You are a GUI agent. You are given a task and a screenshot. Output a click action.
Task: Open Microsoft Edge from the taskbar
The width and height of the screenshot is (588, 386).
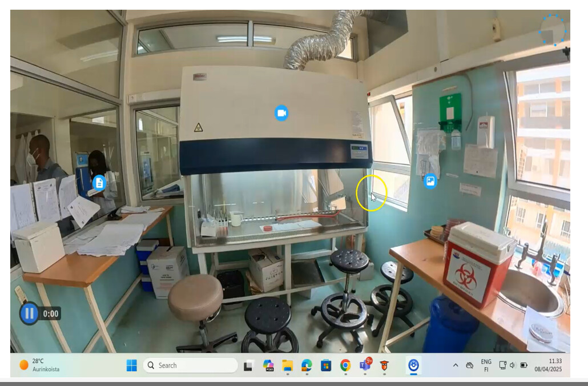click(x=307, y=365)
